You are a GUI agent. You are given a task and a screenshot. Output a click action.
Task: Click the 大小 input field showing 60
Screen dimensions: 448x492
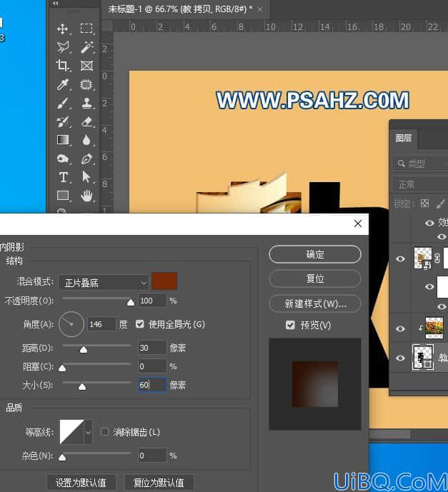click(x=152, y=385)
